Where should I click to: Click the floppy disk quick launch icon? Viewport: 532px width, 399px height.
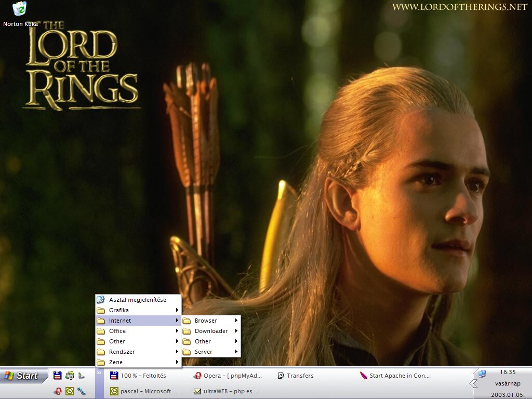point(57,376)
